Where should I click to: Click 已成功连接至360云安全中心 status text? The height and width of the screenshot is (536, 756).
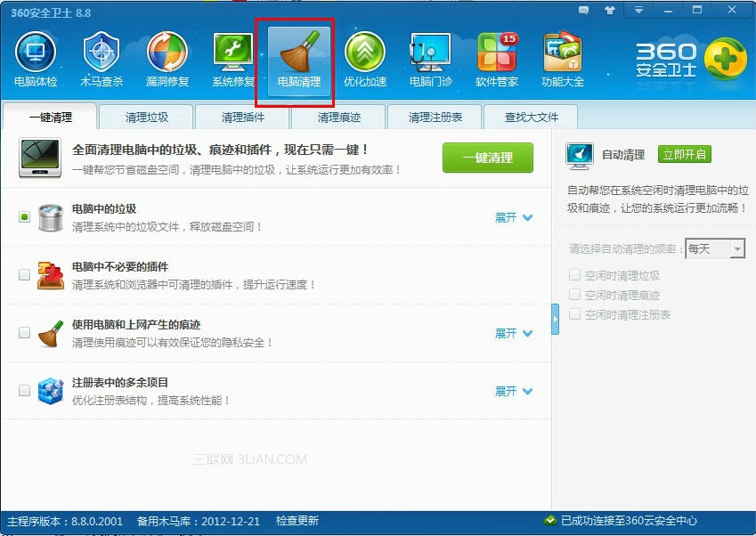pyautogui.click(x=630, y=521)
